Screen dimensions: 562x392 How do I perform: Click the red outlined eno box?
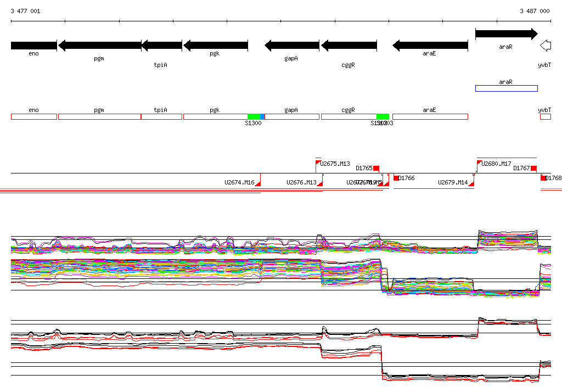coord(34,116)
